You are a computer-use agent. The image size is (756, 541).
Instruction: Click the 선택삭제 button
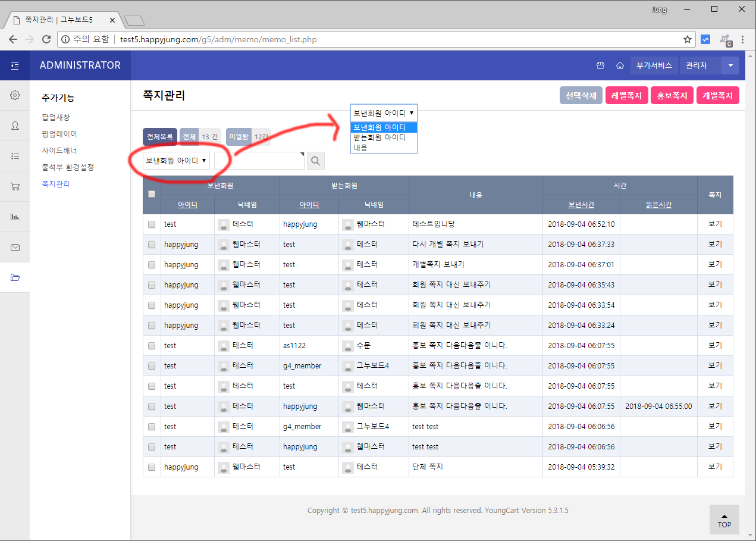581,95
